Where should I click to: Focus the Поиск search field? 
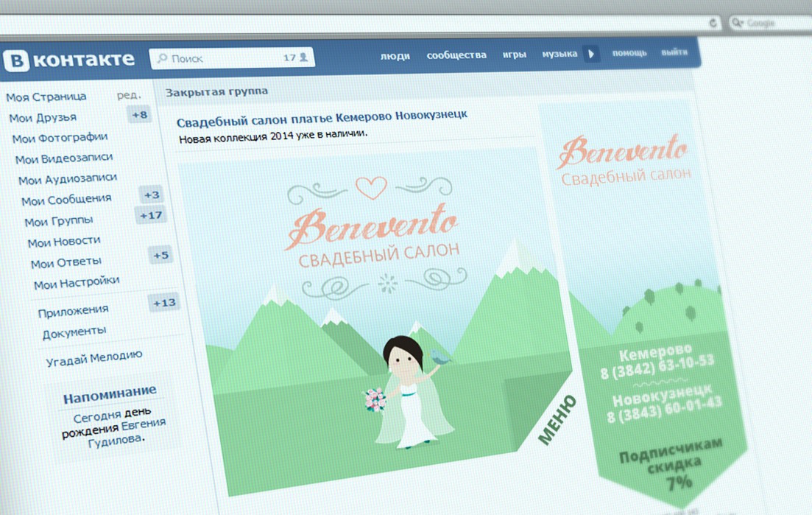[x=231, y=58]
